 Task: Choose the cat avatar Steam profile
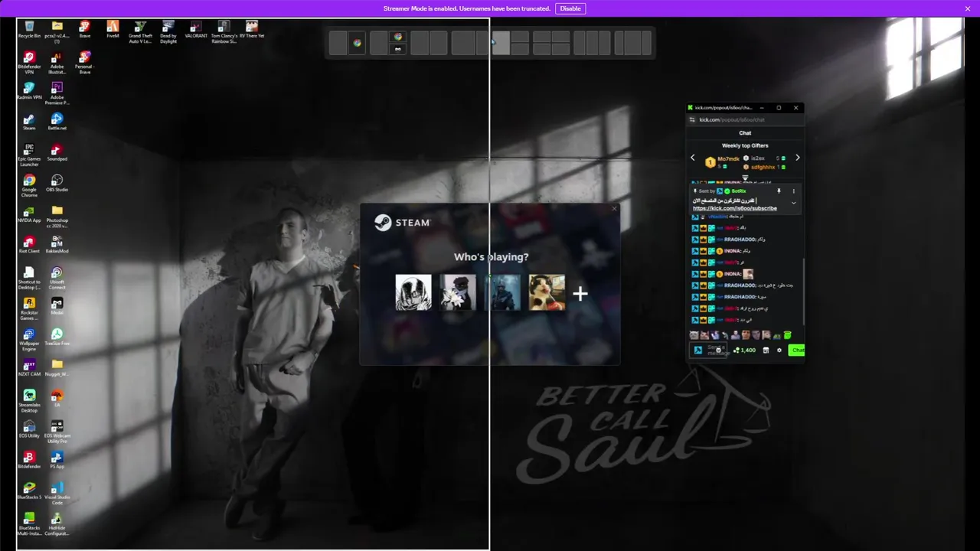pos(547,292)
